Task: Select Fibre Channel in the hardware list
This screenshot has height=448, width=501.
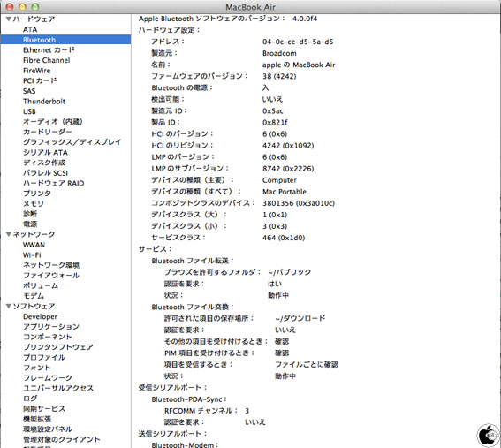Action: point(46,60)
